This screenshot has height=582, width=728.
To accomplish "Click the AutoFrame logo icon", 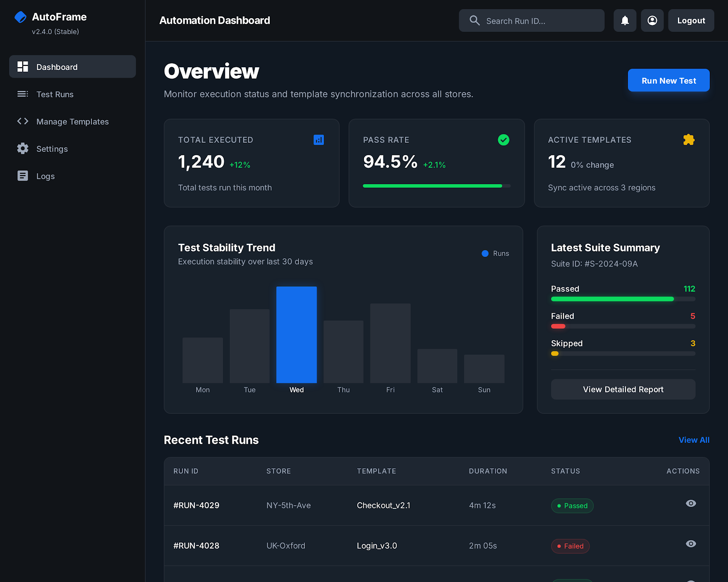I will pyautogui.click(x=20, y=17).
